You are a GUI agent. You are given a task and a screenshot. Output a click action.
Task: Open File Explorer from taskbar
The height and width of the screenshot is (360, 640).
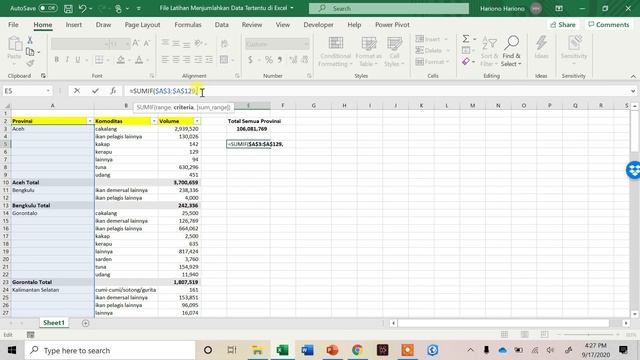tap(257, 350)
